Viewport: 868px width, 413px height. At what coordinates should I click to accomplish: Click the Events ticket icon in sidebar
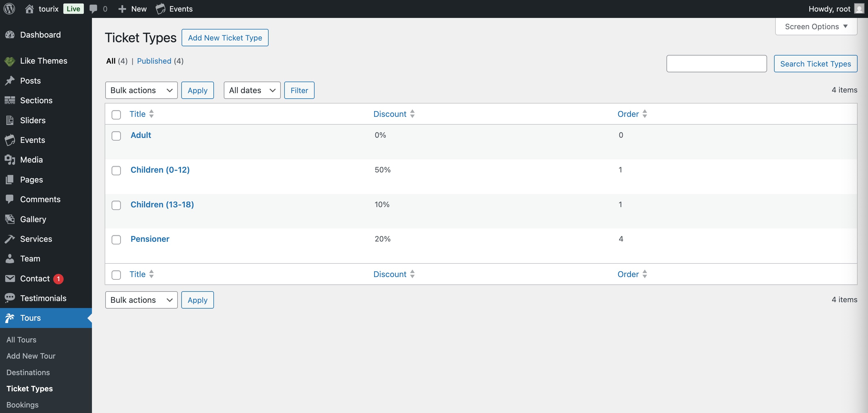point(10,140)
